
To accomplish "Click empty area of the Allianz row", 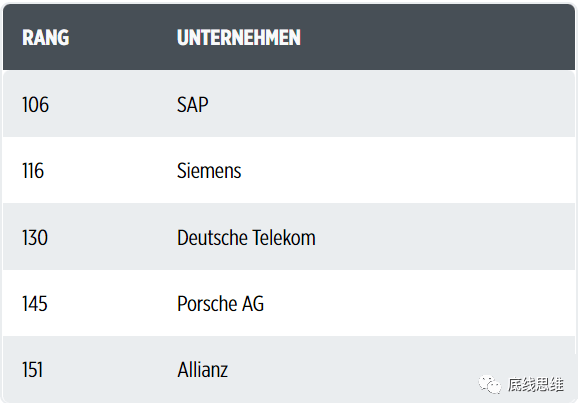I will pyautogui.click(x=353, y=370).
